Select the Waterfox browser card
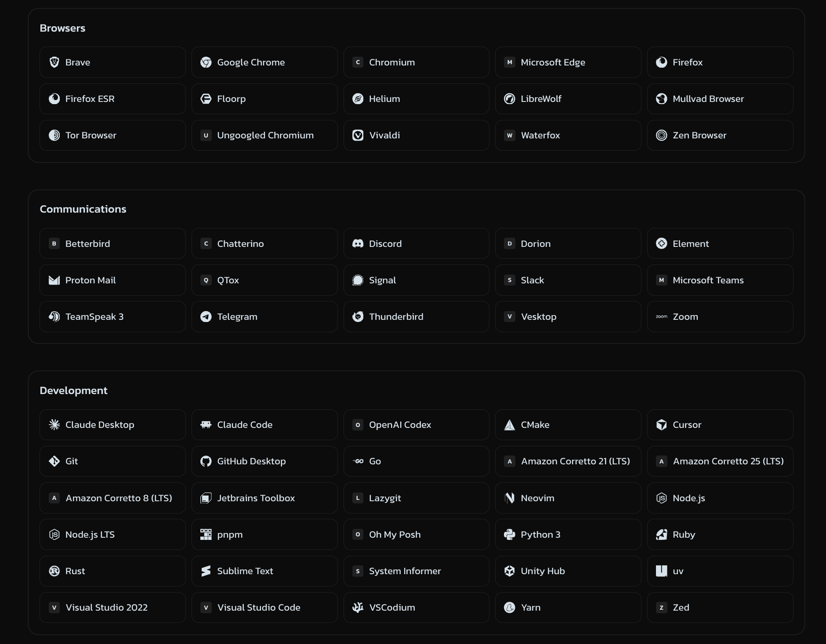 (568, 135)
